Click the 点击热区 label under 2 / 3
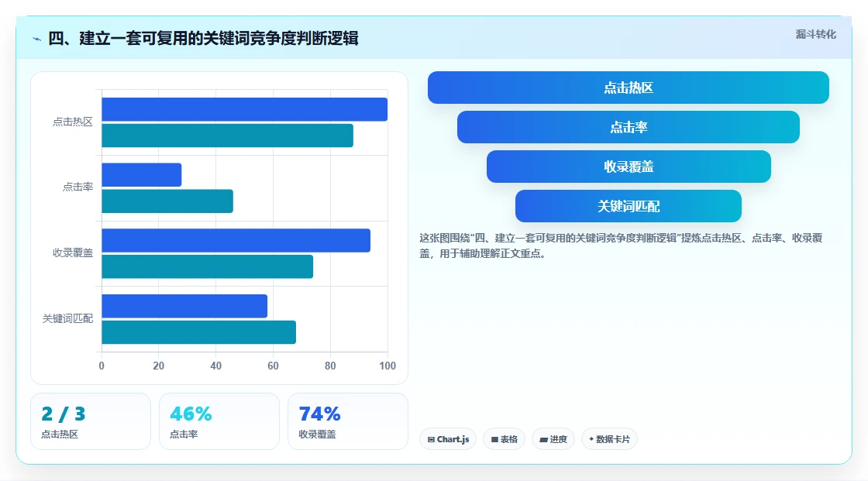The width and height of the screenshot is (868, 481). tap(59, 435)
